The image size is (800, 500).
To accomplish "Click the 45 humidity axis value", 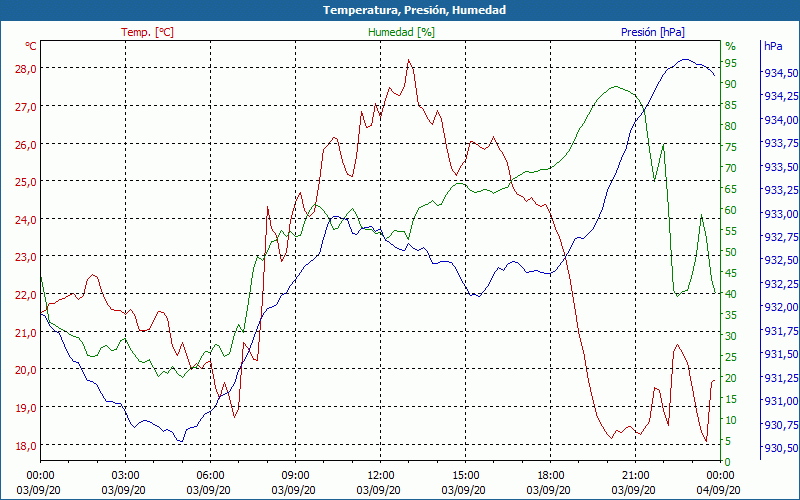I will click(x=731, y=273).
